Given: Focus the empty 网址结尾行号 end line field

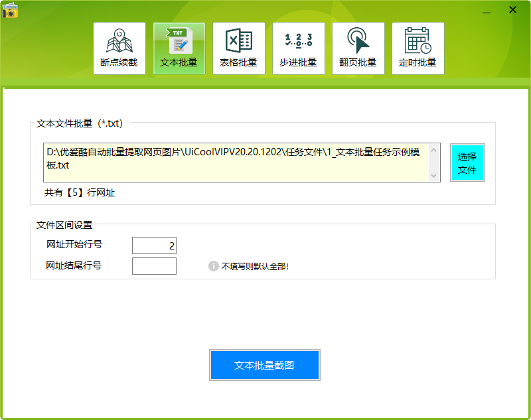Looking at the screenshot, I should [154, 266].
